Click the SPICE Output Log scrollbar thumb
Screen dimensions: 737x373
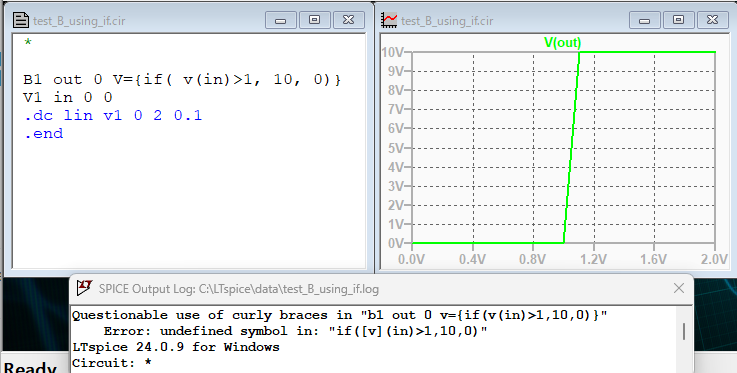coord(684,331)
